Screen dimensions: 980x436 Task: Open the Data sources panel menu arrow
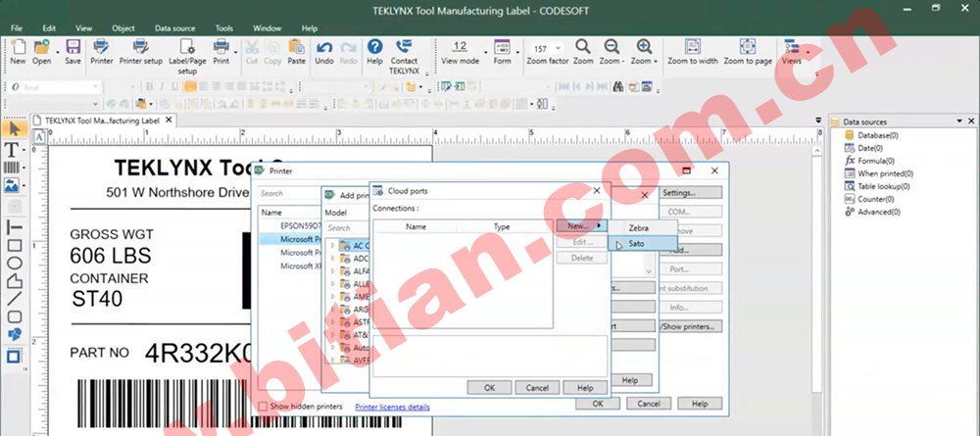(959, 121)
